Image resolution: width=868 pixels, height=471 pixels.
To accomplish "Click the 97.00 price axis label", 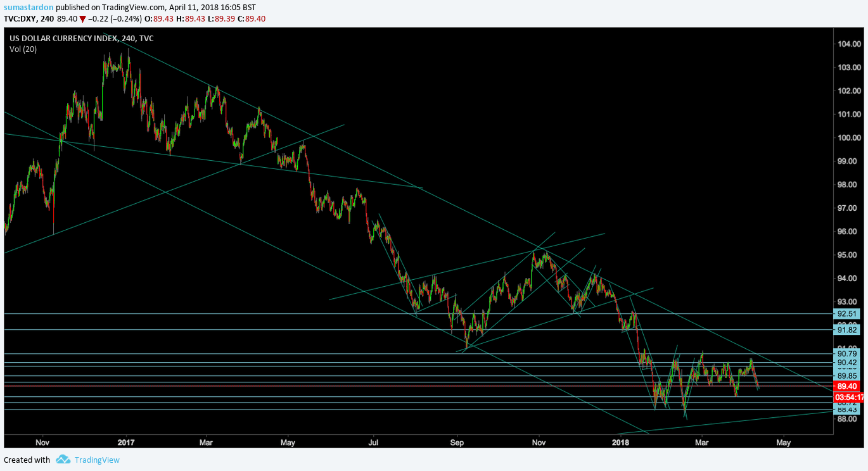I will 848,208.
